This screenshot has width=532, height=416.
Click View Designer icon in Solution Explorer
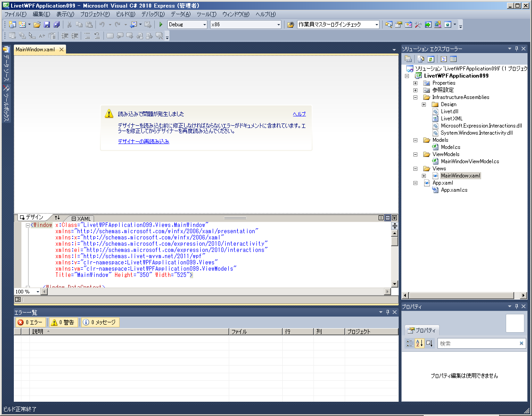453,59
